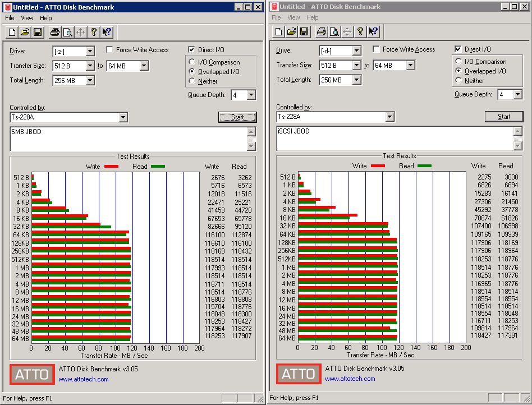Open Transfer Size 512 B dropdown in iSCSI window
This screenshot has width=532, height=405.
(356, 65)
